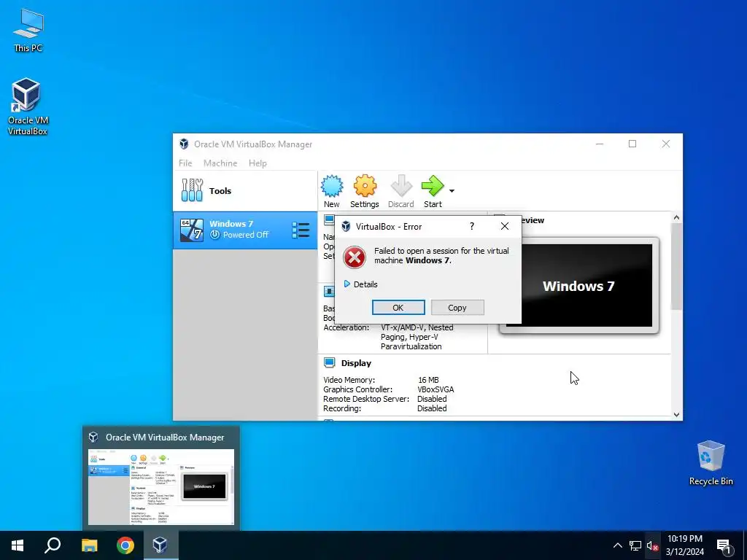
Task: Click the VirtualBox taskbar icon
Action: (160, 545)
